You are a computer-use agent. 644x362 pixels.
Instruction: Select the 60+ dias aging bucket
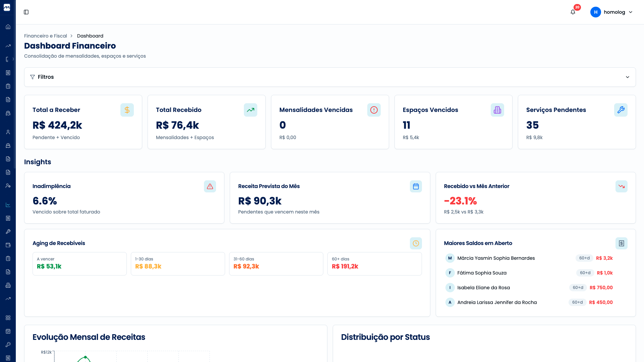click(375, 264)
